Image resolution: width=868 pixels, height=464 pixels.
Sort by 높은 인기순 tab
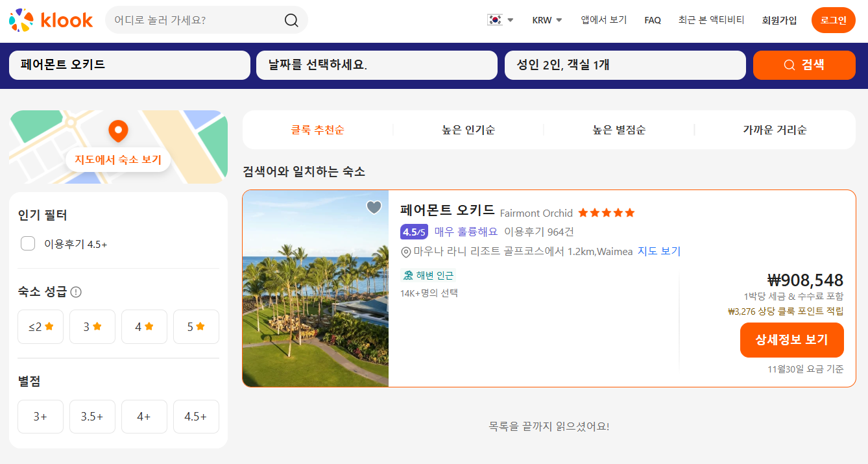pyautogui.click(x=468, y=130)
